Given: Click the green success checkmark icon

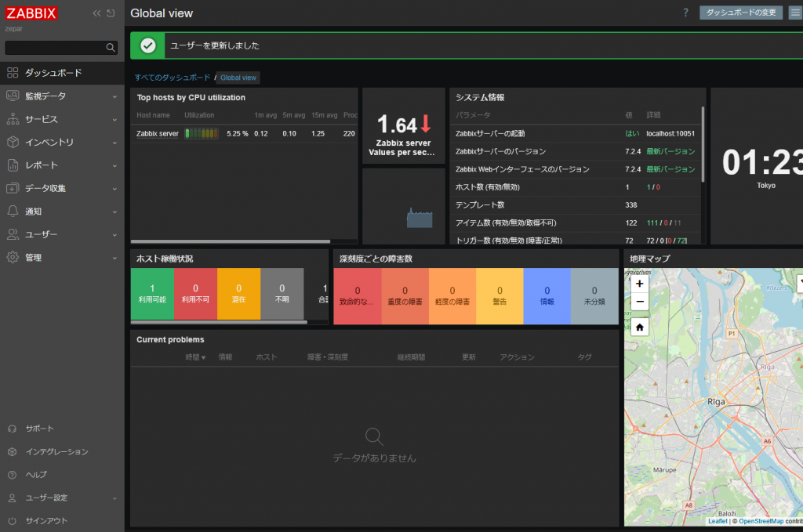Looking at the screenshot, I should [x=148, y=45].
